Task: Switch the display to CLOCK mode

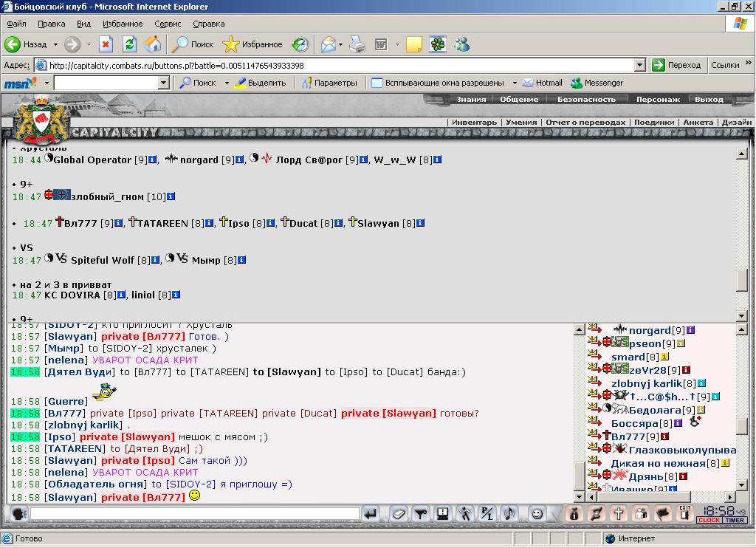Action: click(709, 520)
